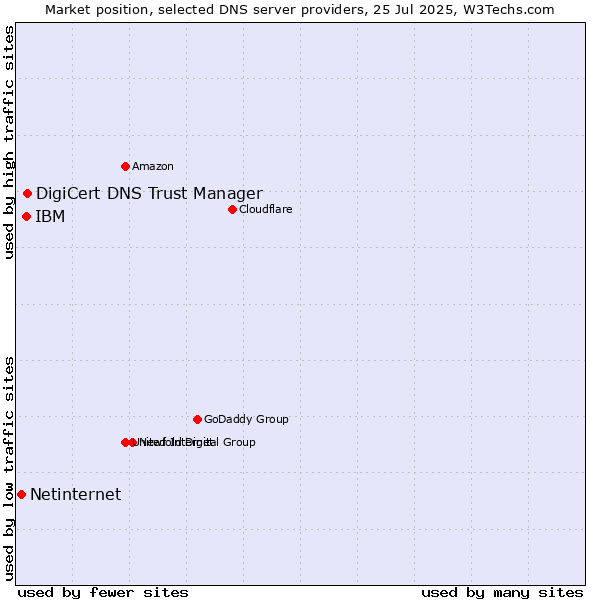600x600 pixels.
Task: Click the Amazon data point
Action: tap(125, 166)
